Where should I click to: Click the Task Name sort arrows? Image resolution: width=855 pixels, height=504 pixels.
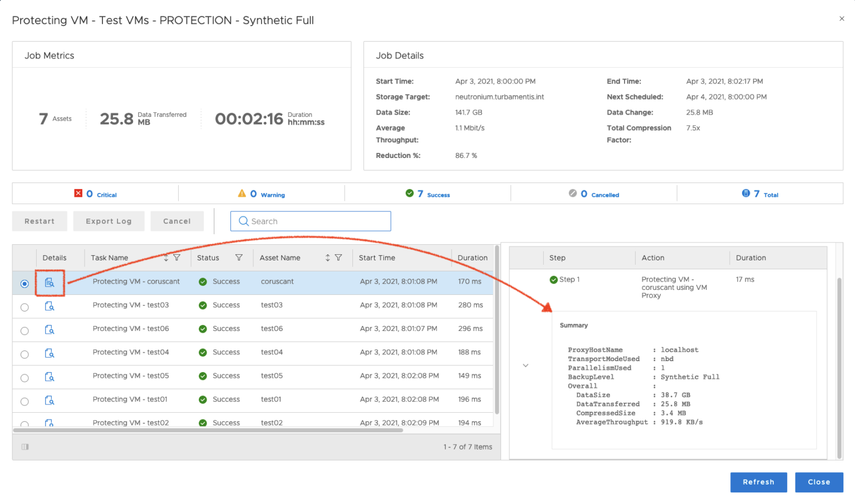point(166,258)
